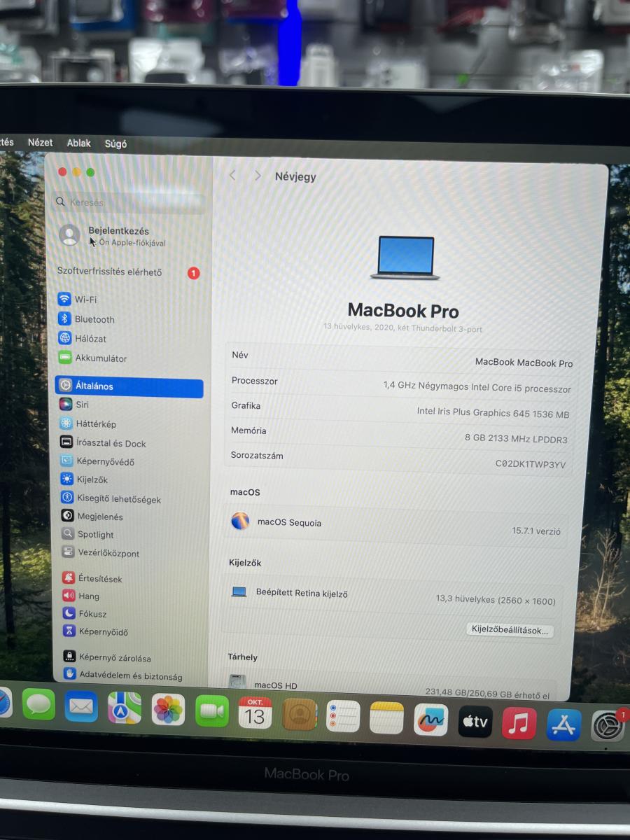Open Értesítések notifications settings

pos(100,579)
